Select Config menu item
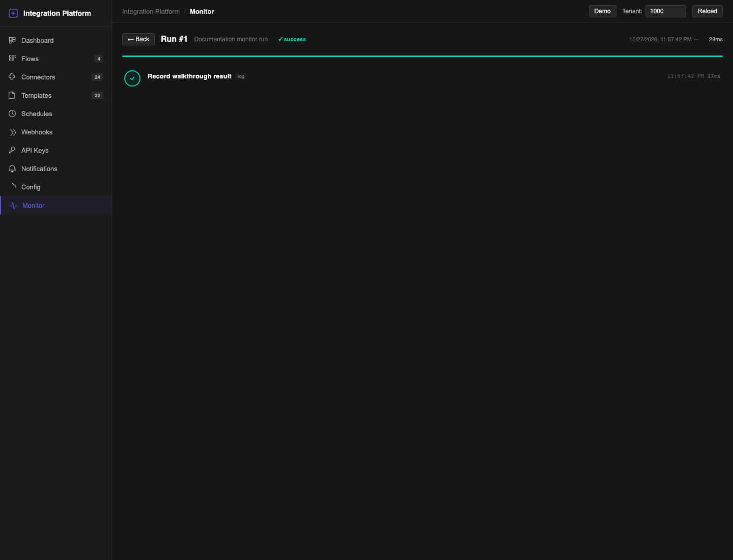 [56, 187]
